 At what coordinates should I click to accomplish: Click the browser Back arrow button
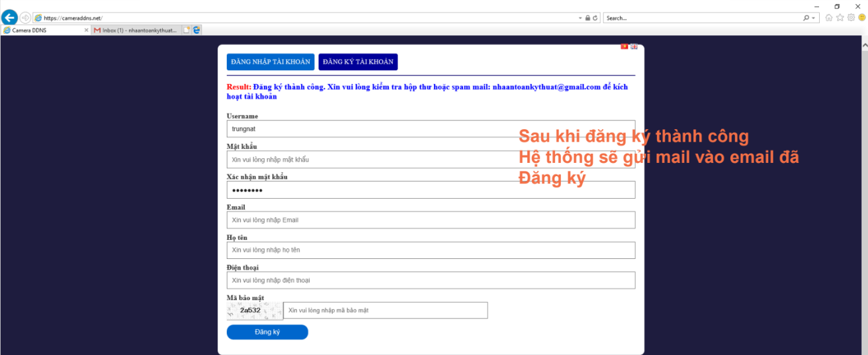[9, 18]
